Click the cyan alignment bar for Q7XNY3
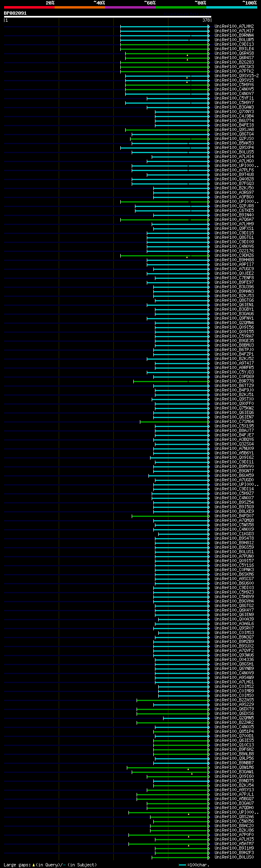 tap(181, 112)
